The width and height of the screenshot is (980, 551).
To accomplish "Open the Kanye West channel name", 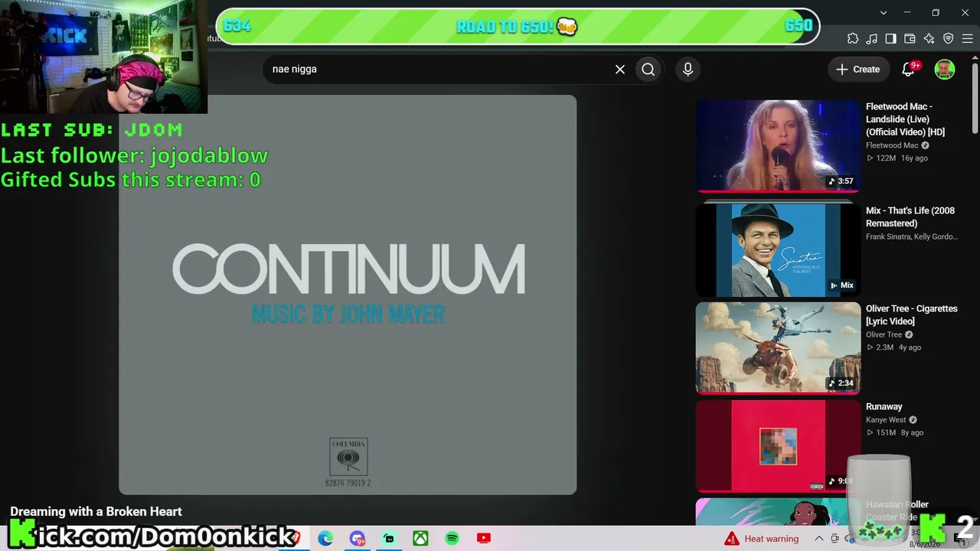I will [886, 419].
